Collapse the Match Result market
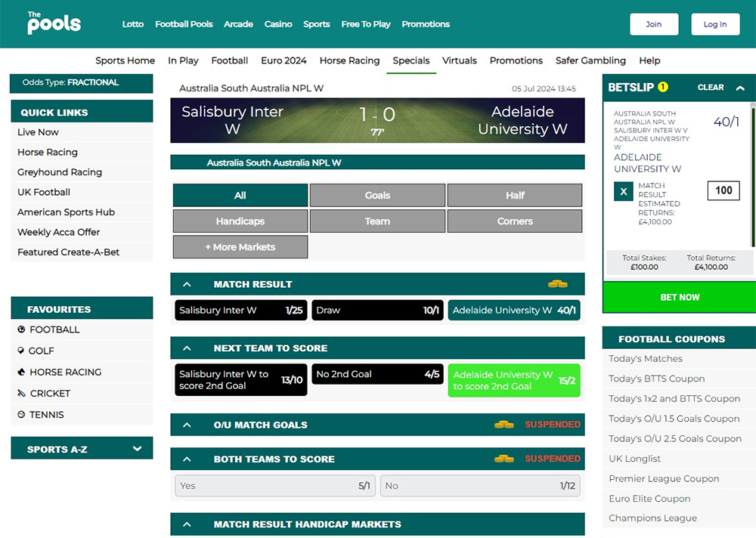This screenshot has width=756, height=538. click(x=187, y=284)
